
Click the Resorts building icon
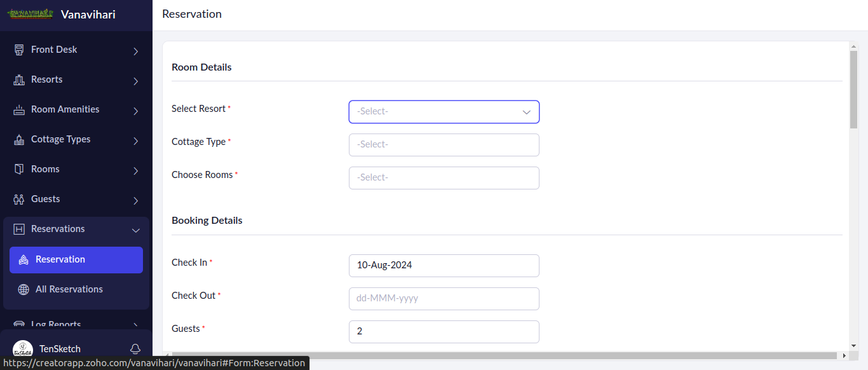click(x=19, y=79)
